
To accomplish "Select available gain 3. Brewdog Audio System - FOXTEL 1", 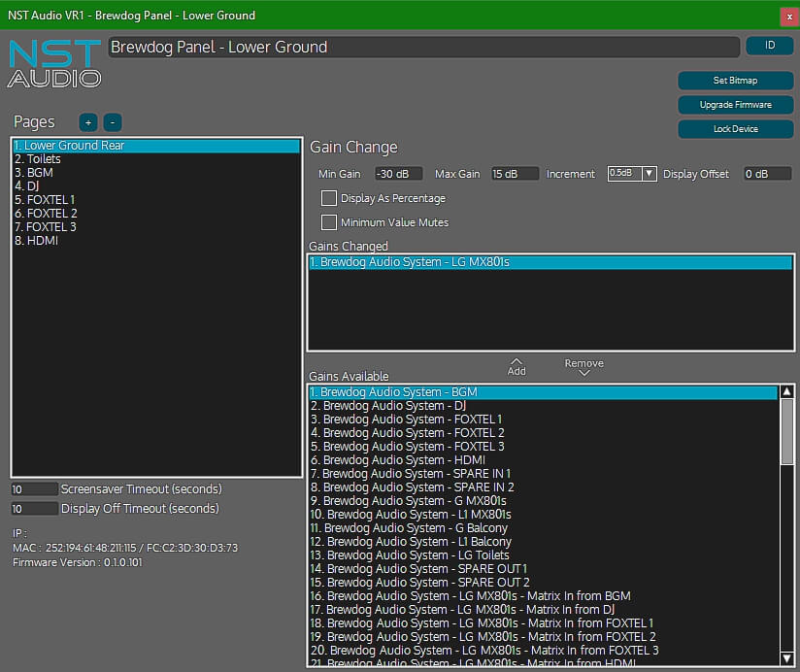I will [544, 420].
